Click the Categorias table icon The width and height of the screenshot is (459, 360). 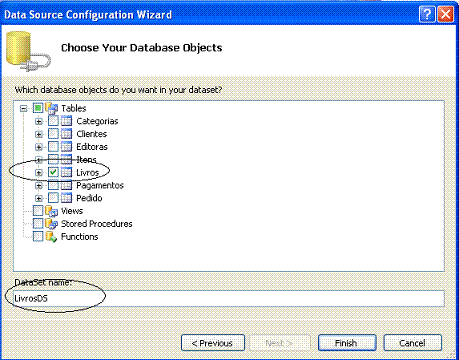point(66,121)
